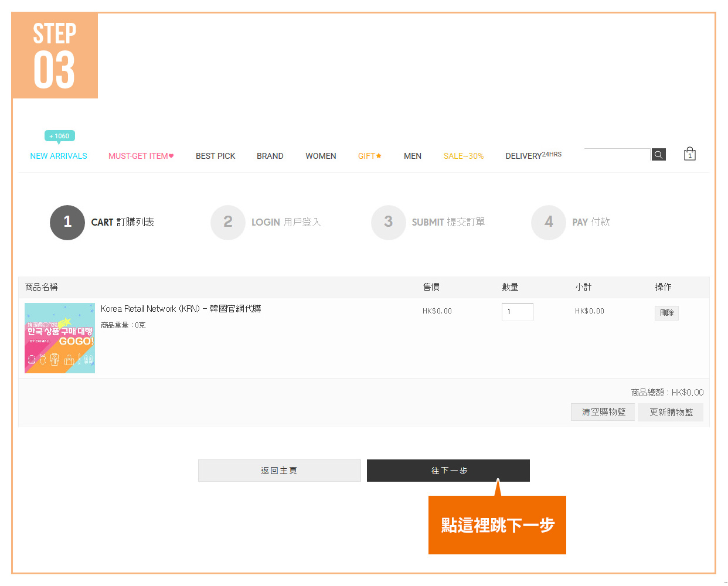Open the shopping bag cart icon

click(689, 154)
